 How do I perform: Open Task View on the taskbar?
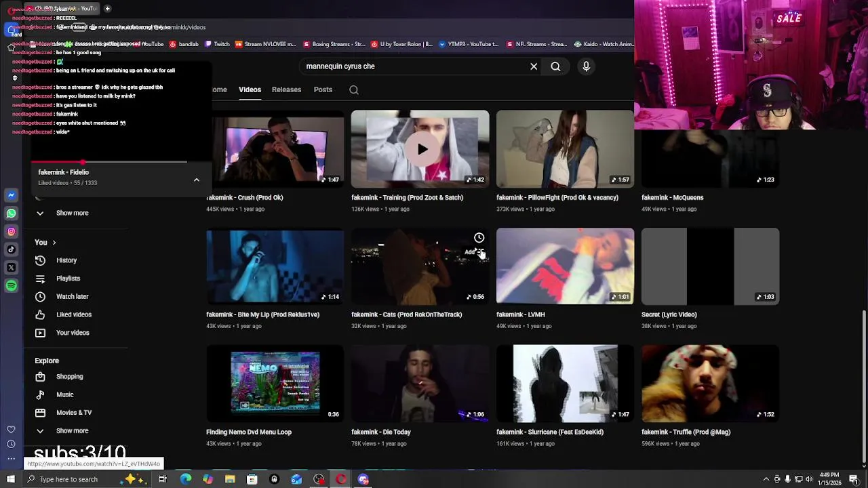pos(163,479)
